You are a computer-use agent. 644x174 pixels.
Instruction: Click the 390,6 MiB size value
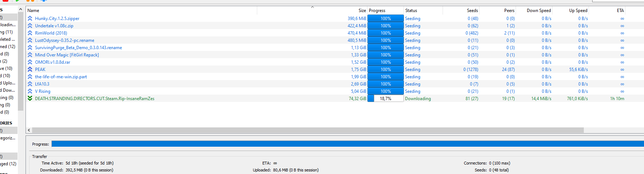(x=357, y=18)
